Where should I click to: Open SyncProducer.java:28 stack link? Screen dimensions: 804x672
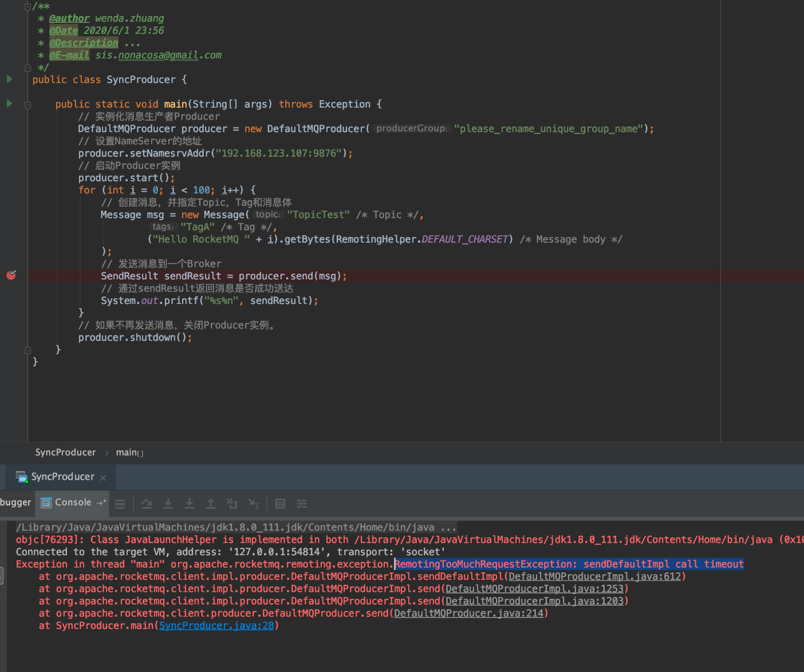(216, 626)
